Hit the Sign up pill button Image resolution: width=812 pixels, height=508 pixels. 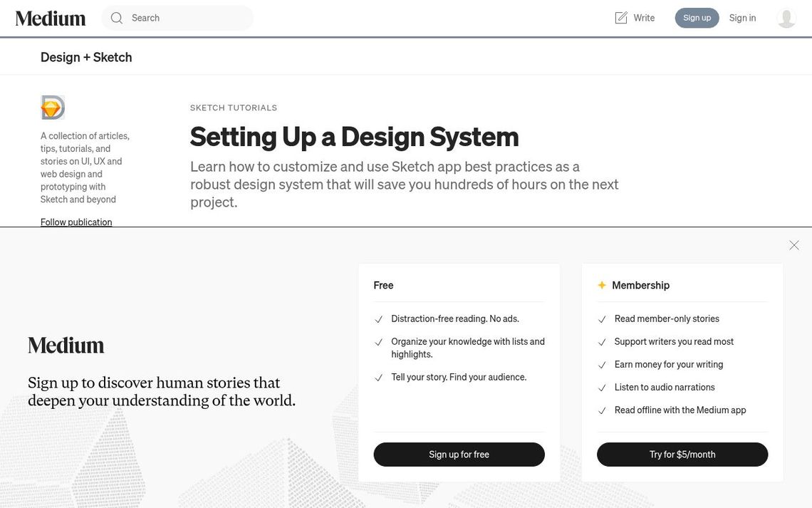697,18
